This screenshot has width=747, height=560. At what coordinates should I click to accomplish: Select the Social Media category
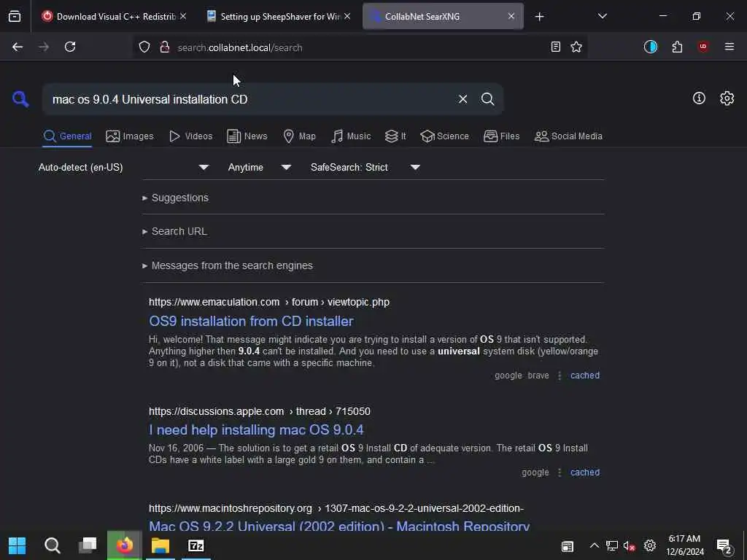click(x=568, y=136)
